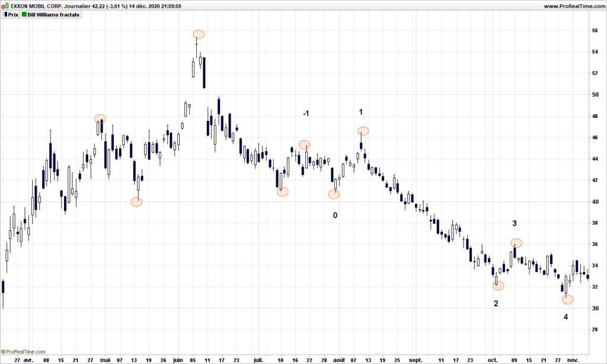Image resolution: width=607 pixels, height=364 pixels.
Task: Click the oct. month label on date axis
Action: pos(493,360)
